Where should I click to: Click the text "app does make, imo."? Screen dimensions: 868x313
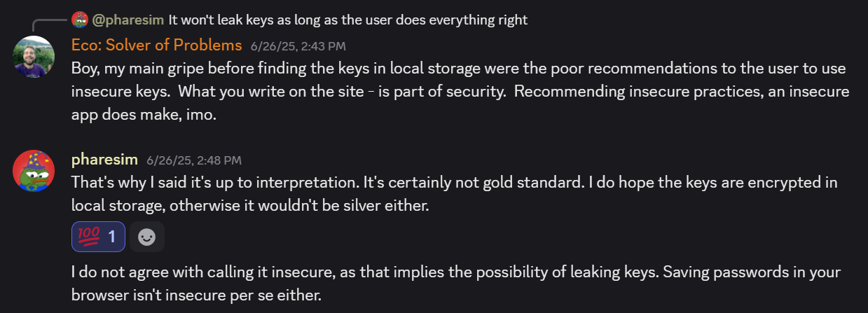144,115
